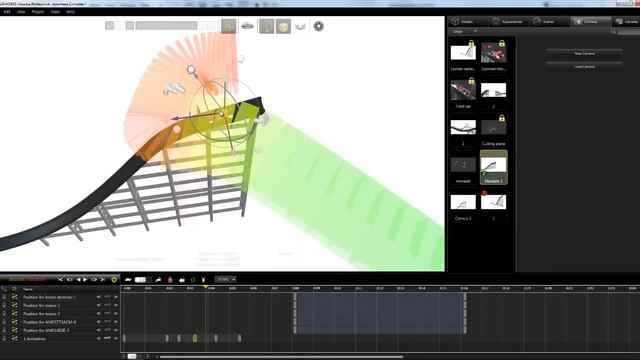Click the timeline horizontal scrollbar
Screen dimensions: 640x360
coord(281,357)
